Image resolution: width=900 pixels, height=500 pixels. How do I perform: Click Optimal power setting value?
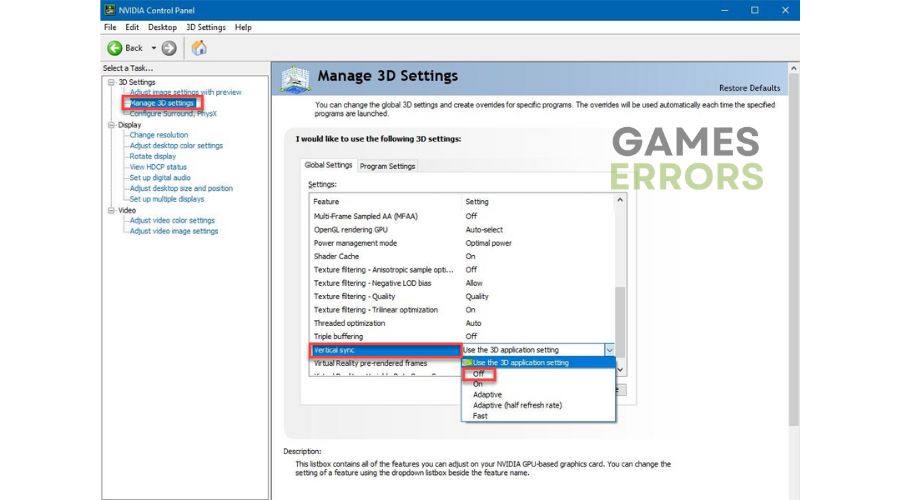pyautogui.click(x=488, y=243)
